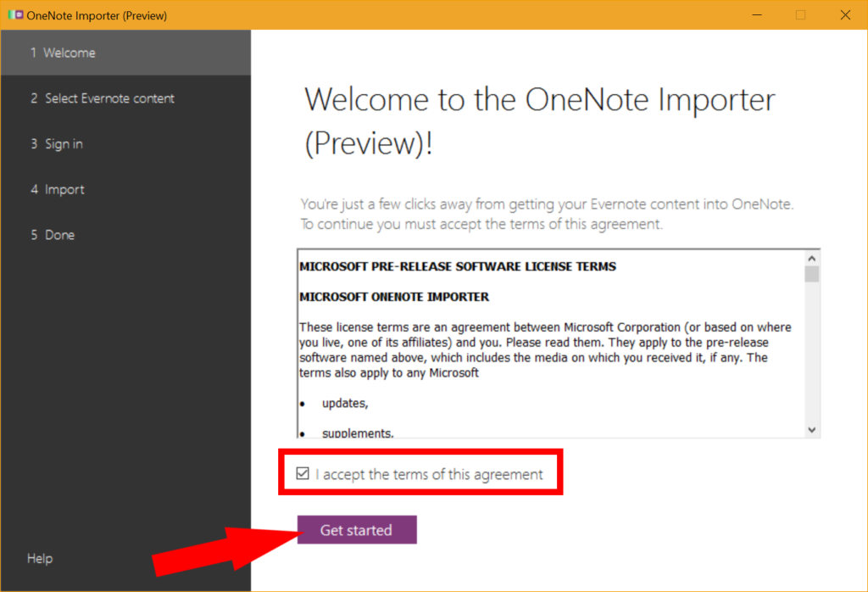Viewport: 868px width, 592px height.
Task: Go to step 3 Sign in
Action: point(125,144)
